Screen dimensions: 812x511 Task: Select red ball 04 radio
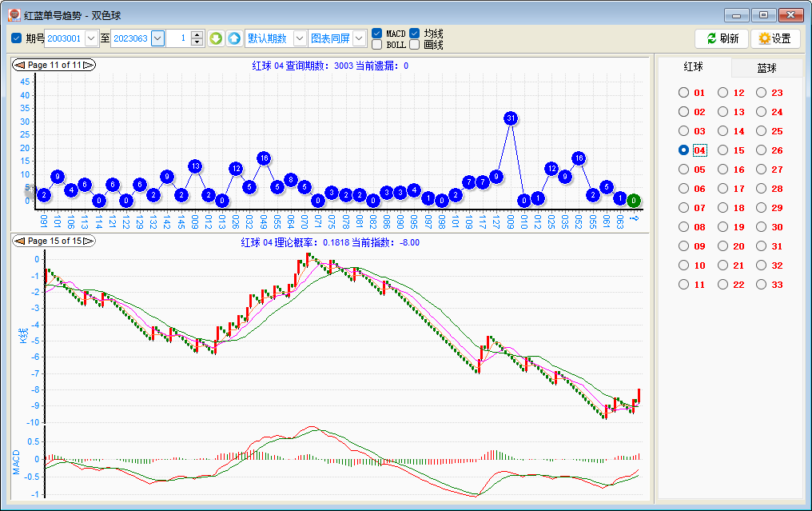(x=683, y=150)
